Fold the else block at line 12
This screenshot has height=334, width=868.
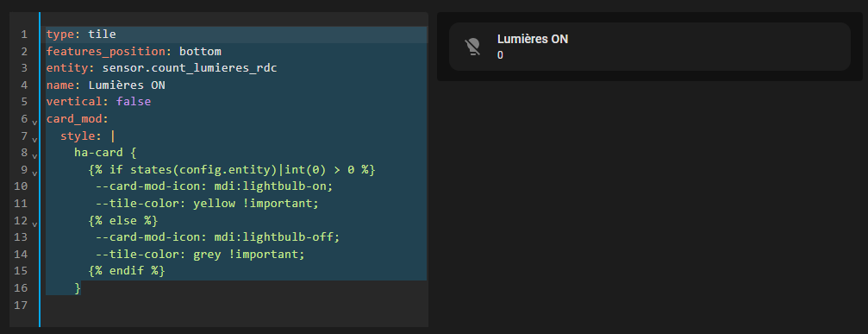(x=34, y=224)
